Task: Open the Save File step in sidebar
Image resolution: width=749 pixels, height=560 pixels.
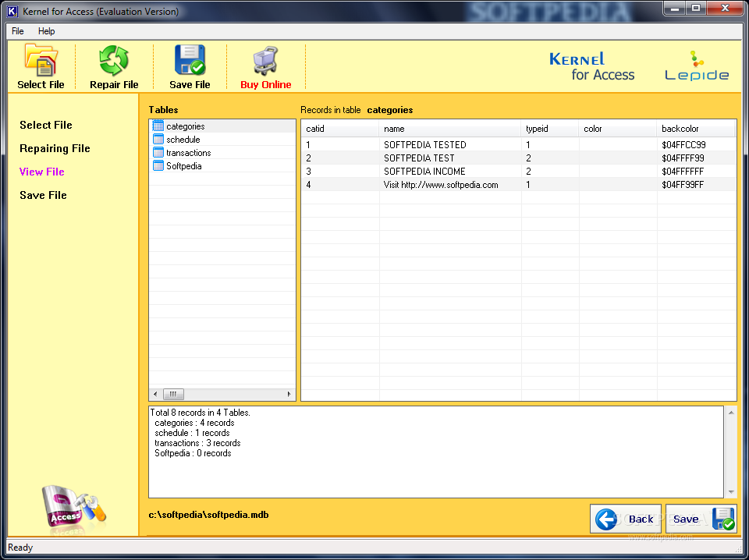Action: pos(43,195)
